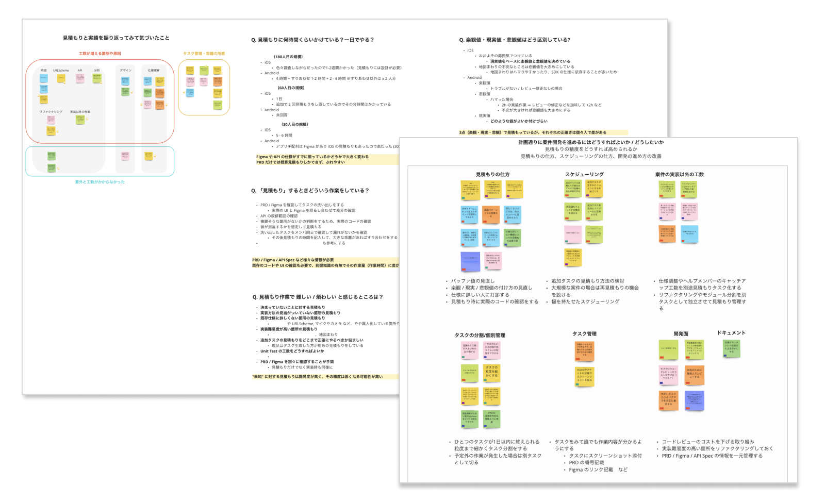Click the emoji reaction on the リファクタリング yellow note
Screen dimensions: 825x504
click(58, 131)
